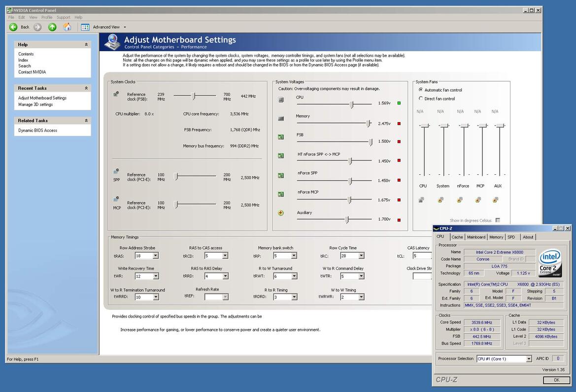Open the Contents help link
The image size is (576, 392).
[x=26, y=54]
